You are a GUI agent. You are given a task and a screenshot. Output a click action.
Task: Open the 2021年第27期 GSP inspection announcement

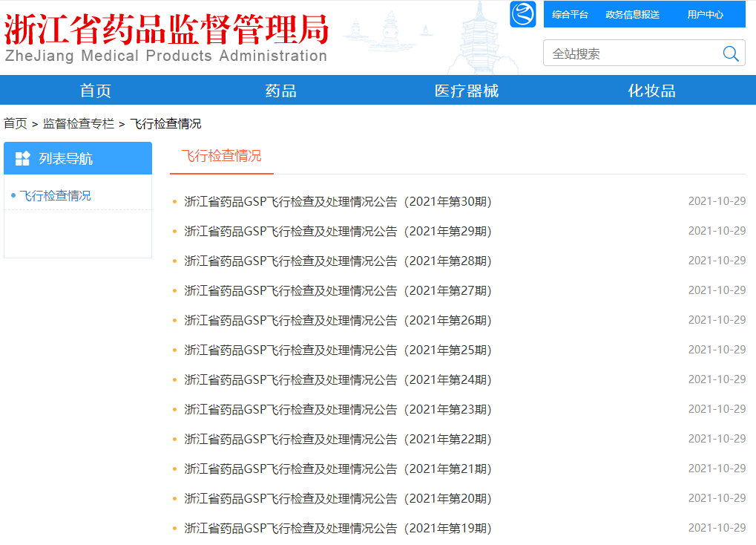coord(338,291)
